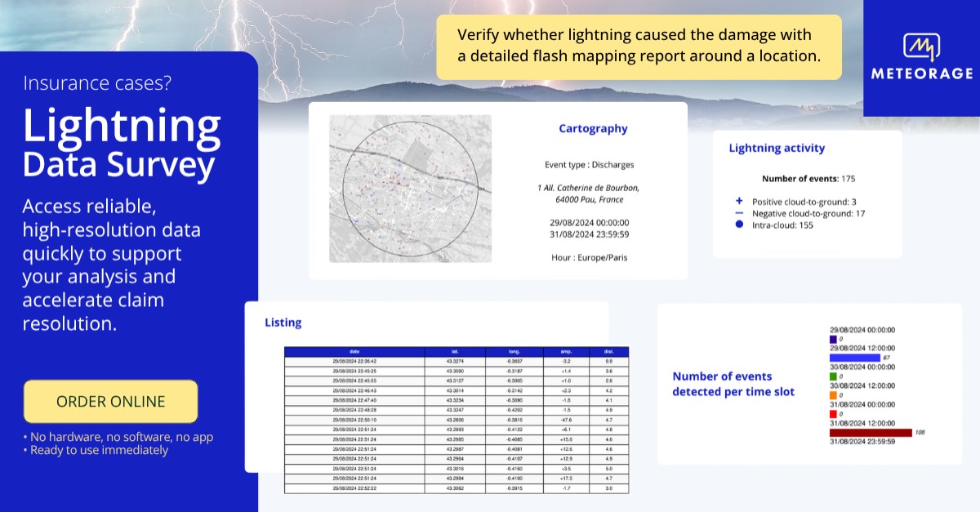Click the ORDER ONLINE button
Screen dimensions: 980x512
tap(111, 402)
